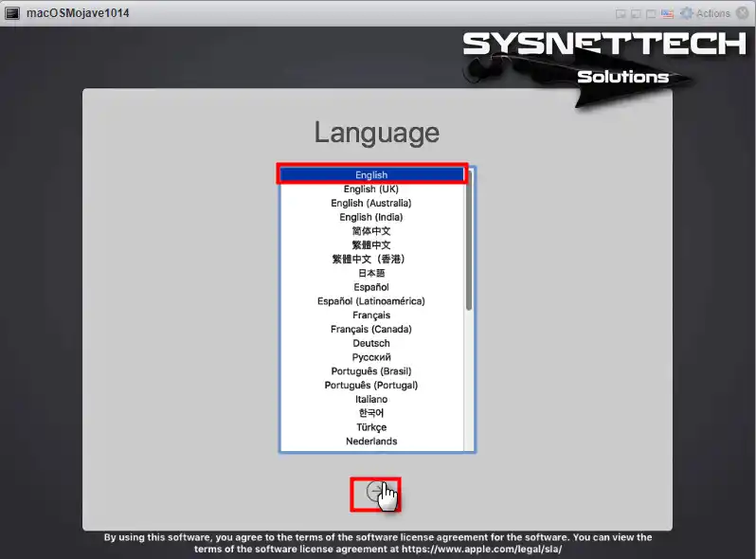Pick Deutsch from the language list
This screenshot has height=559, width=756.
pyautogui.click(x=371, y=343)
